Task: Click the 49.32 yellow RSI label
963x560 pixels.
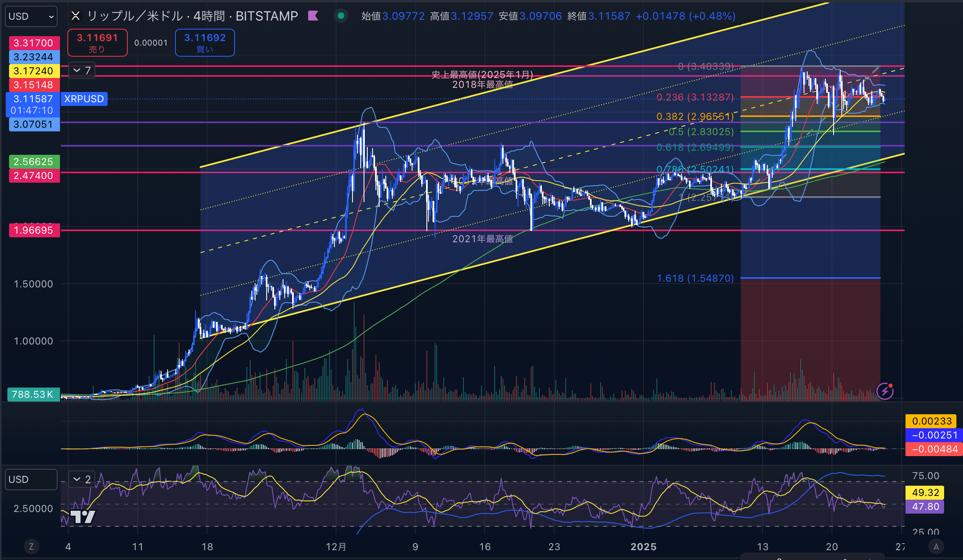Action: tap(925, 493)
